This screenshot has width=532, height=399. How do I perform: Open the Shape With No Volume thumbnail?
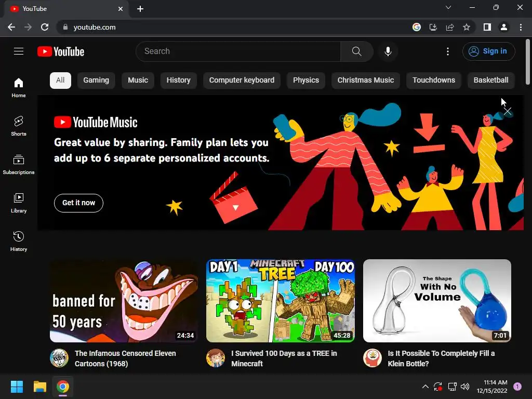pos(437,301)
